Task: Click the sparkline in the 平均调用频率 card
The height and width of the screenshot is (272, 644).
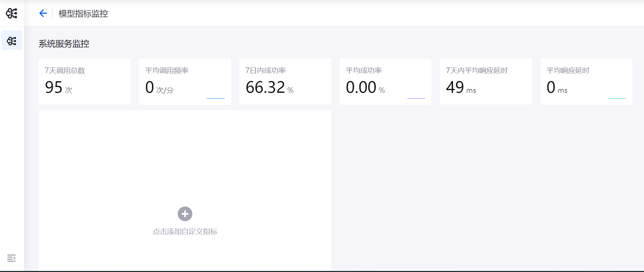Action: click(215, 98)
